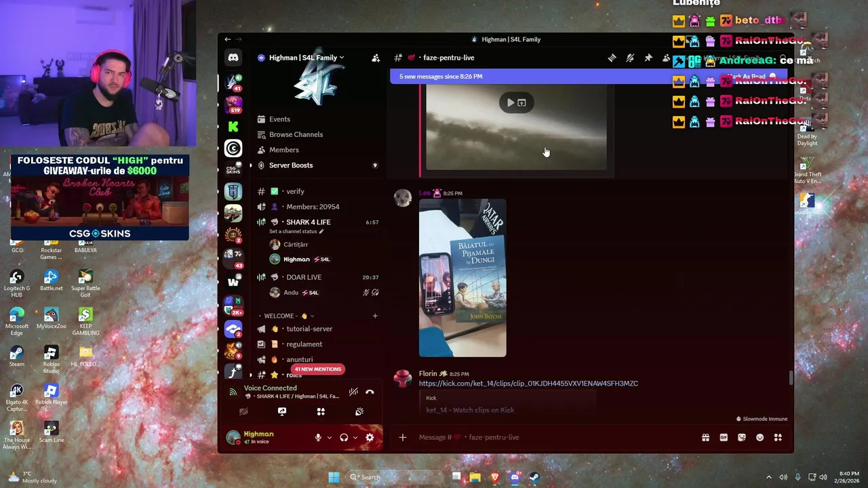Toggle microphone mute button
Image resolution: width=868 pixels, height=488 pixels.
click(x=318, y=437)
